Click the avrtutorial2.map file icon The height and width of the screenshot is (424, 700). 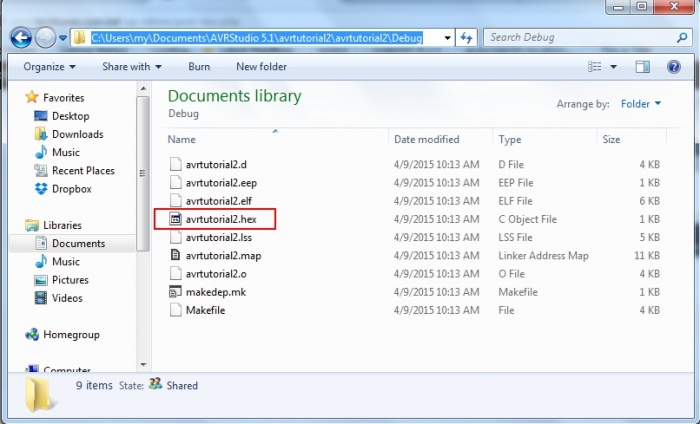[175, 255]
